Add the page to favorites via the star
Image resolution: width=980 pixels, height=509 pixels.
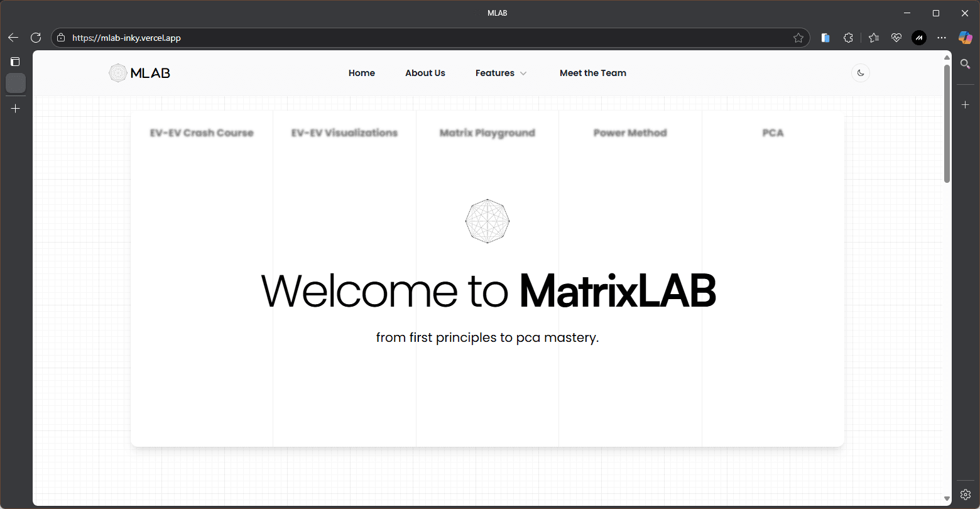tap(798, 38)
